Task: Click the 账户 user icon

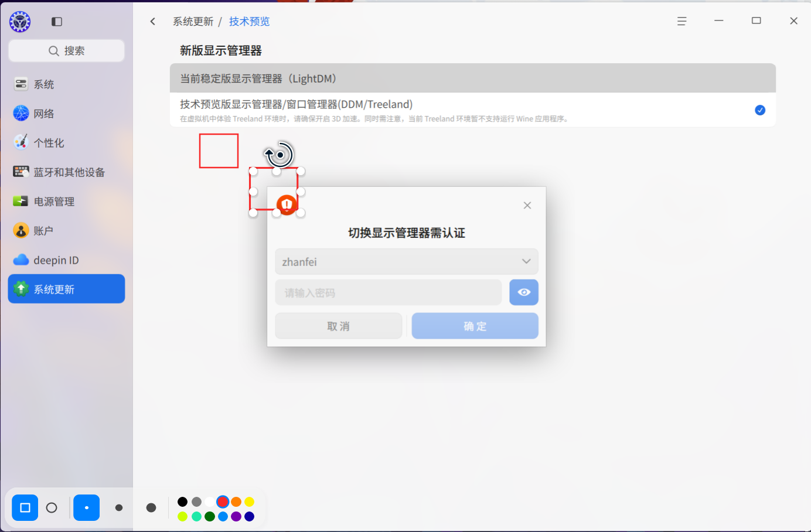Action: 21,230
